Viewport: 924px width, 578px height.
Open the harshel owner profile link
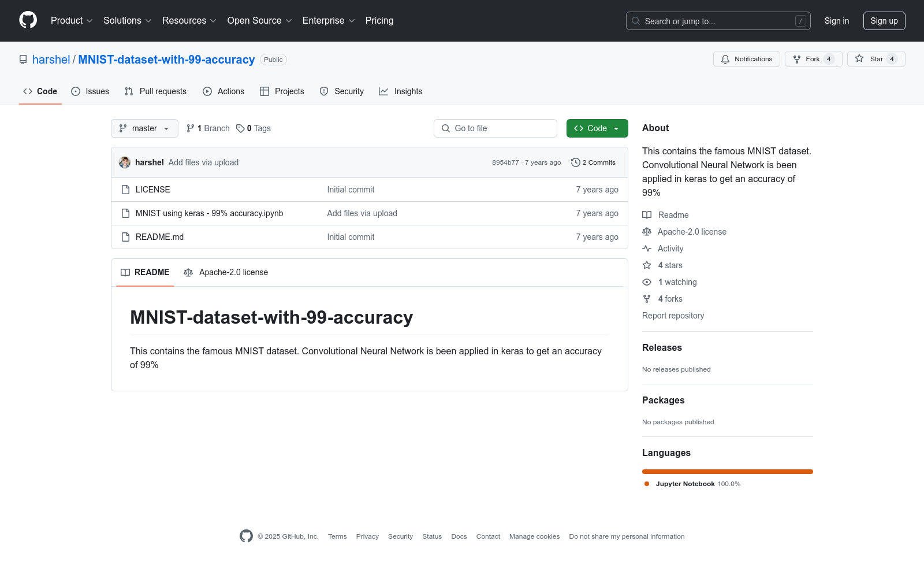[51, 60]
